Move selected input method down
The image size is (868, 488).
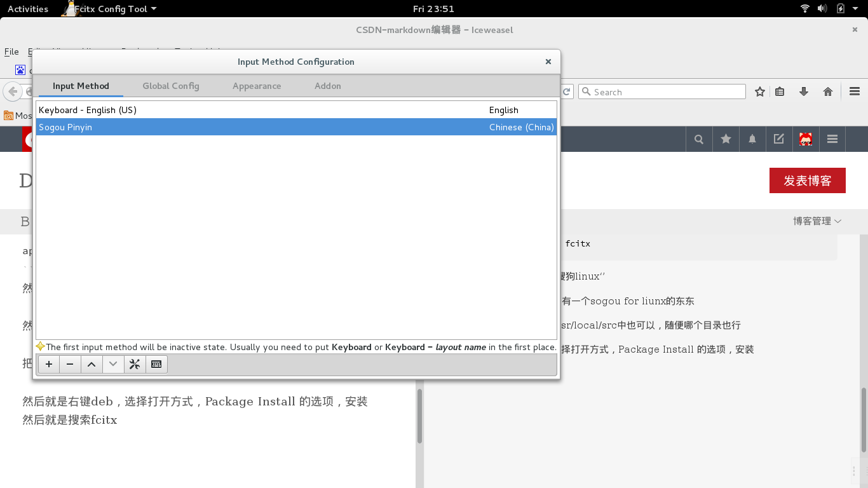[x=113, y=364]
